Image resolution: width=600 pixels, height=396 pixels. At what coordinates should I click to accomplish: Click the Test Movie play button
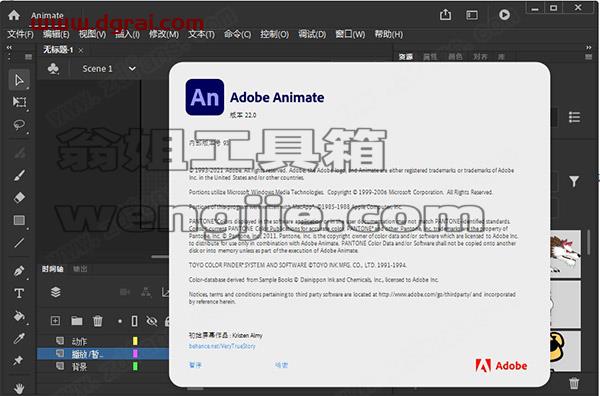point(504,15)
